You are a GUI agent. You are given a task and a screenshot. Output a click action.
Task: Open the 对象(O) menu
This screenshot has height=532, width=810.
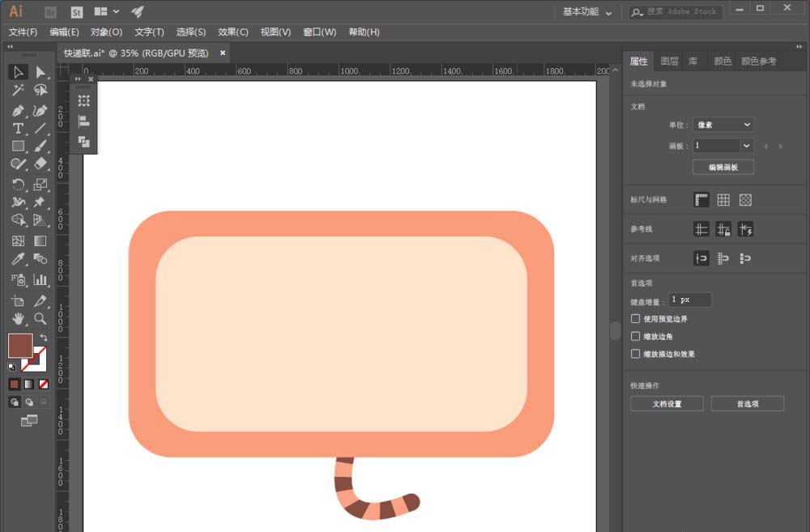pyautogui.click(x=106, y=32)
